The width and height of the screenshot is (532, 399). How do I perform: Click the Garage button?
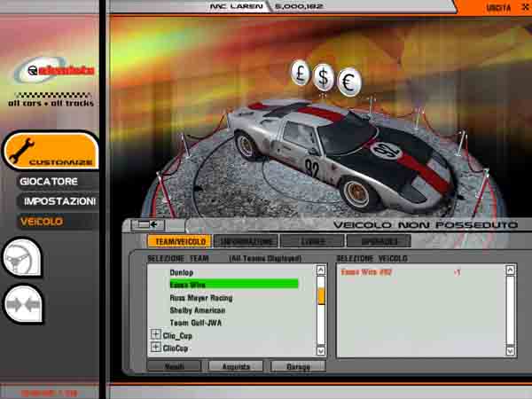[x=298, y=366]
